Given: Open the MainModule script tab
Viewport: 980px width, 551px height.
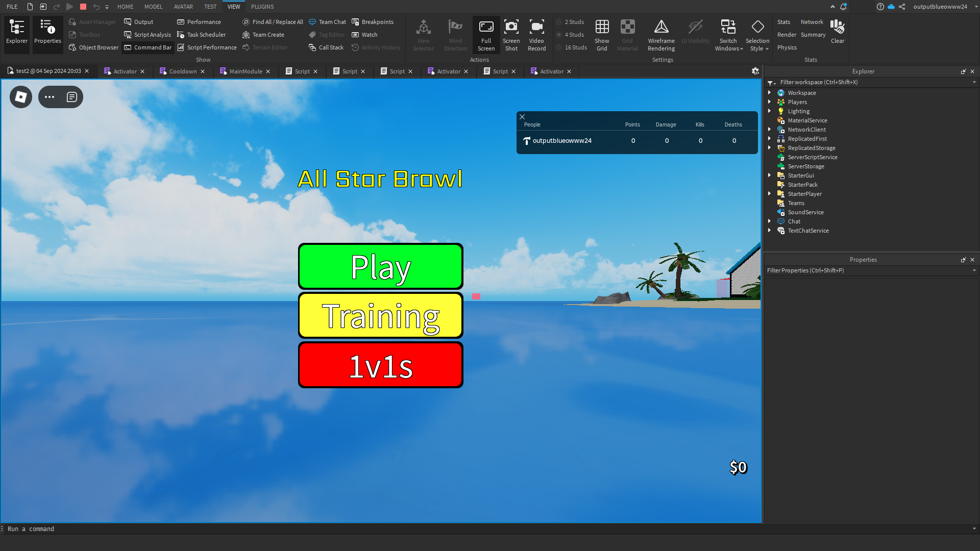Looking at the screenshot, I should 246,71.
